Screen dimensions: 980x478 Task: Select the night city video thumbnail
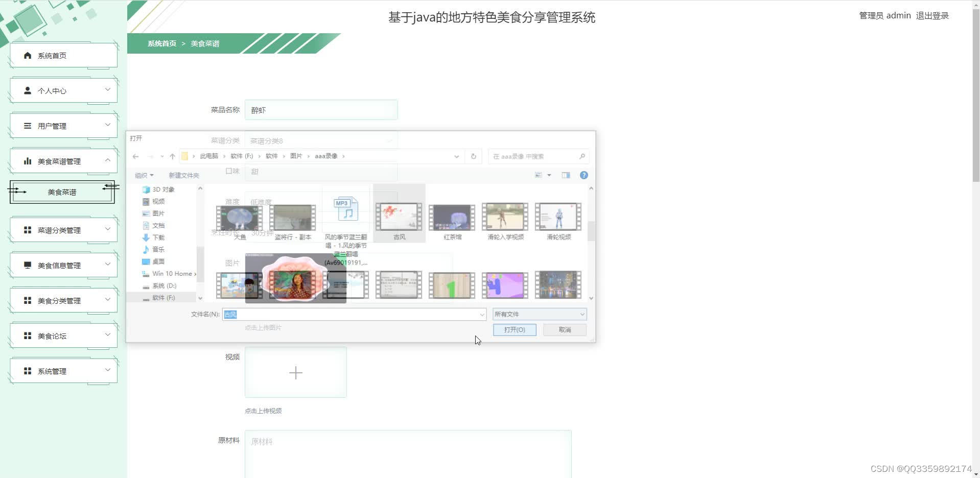point(558,285)
